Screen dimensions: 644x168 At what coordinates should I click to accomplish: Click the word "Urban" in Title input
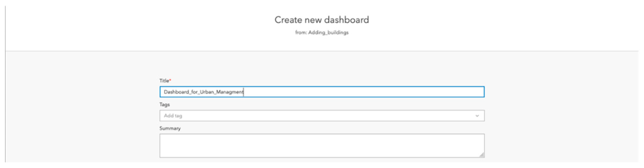click(x=207, y=92)
